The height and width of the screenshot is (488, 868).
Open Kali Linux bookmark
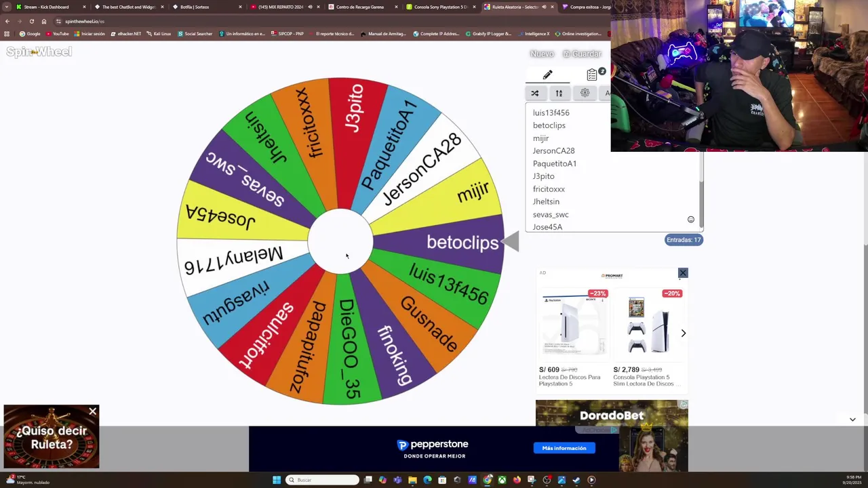158,34
